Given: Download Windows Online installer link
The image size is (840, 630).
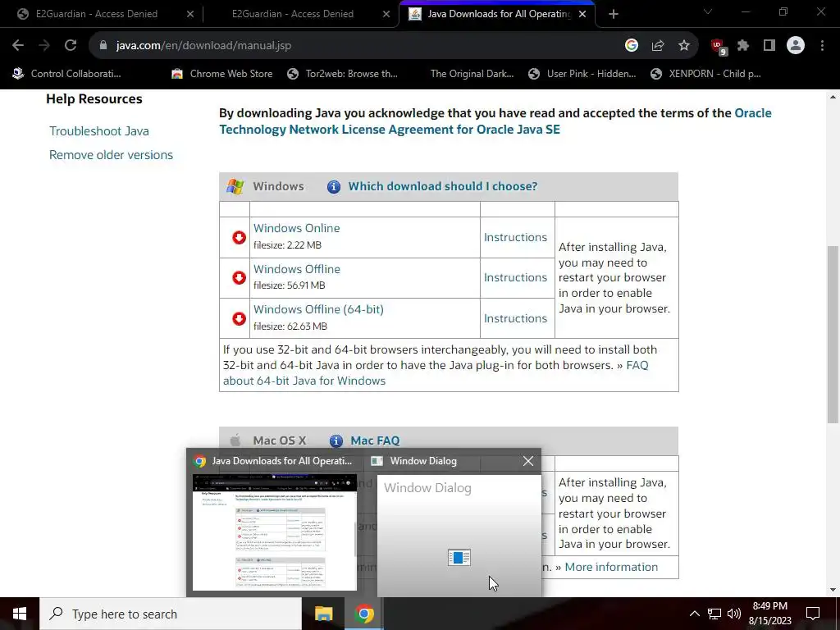Looking at the screenshot, I should click(x=296, y=228).
